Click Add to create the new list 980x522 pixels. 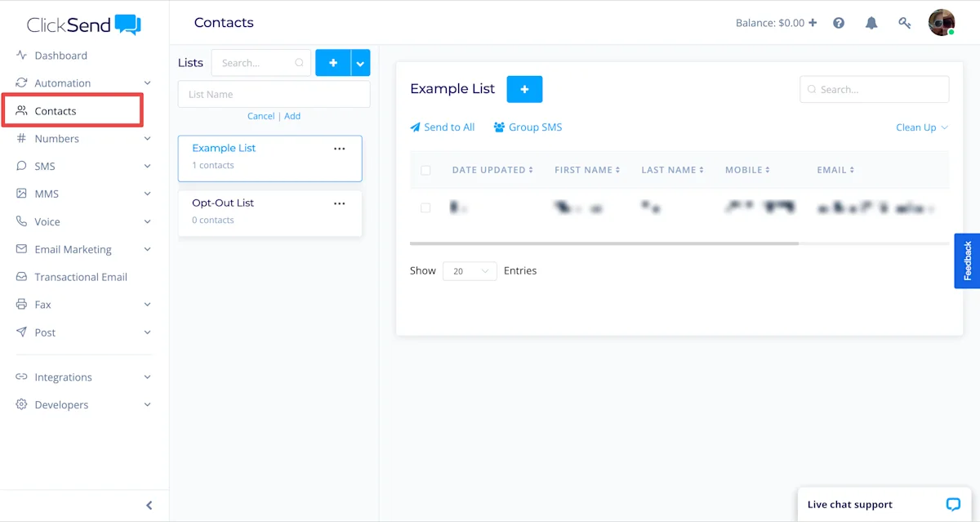coord(292,116)
